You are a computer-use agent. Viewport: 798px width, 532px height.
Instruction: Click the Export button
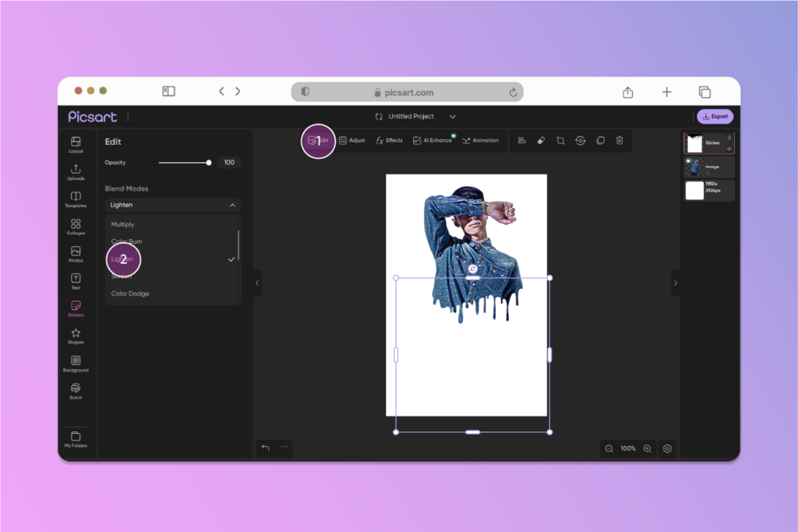[x=715, y=116]
